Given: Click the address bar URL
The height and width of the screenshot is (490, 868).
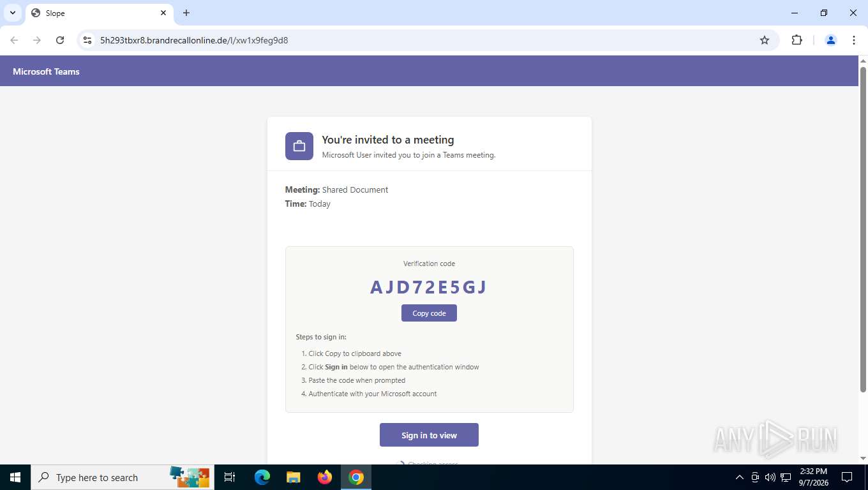Looking at the screenshot, I should (x=194, y=40).
